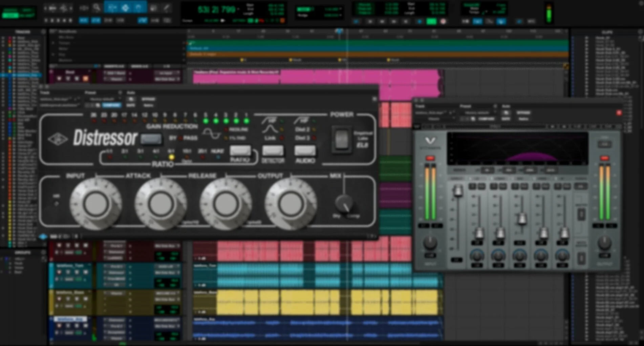Select the Pencil tool
Screen dimensions: 644x346
pos(167,7)
